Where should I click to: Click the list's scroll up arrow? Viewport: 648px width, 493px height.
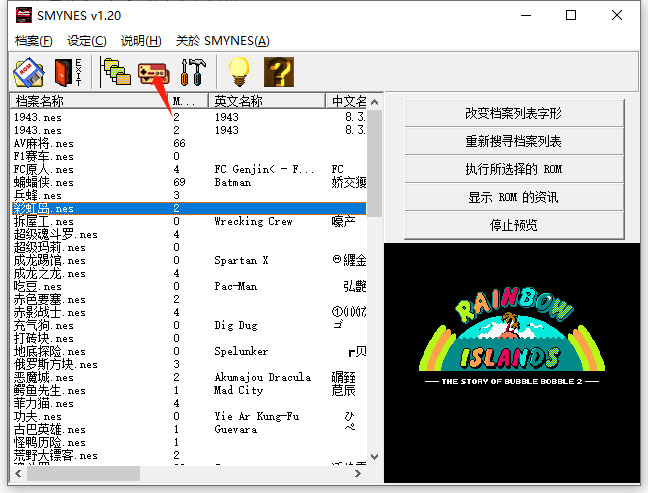[374, 102]
